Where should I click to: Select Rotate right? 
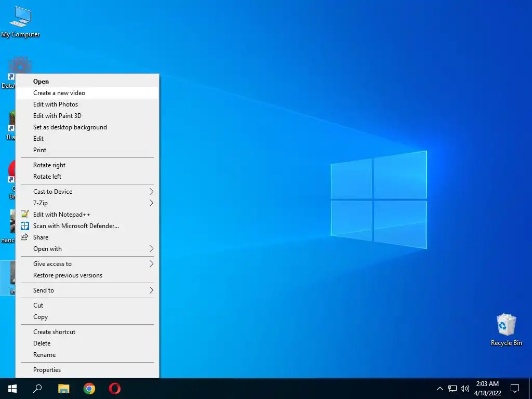coord(87,165)
